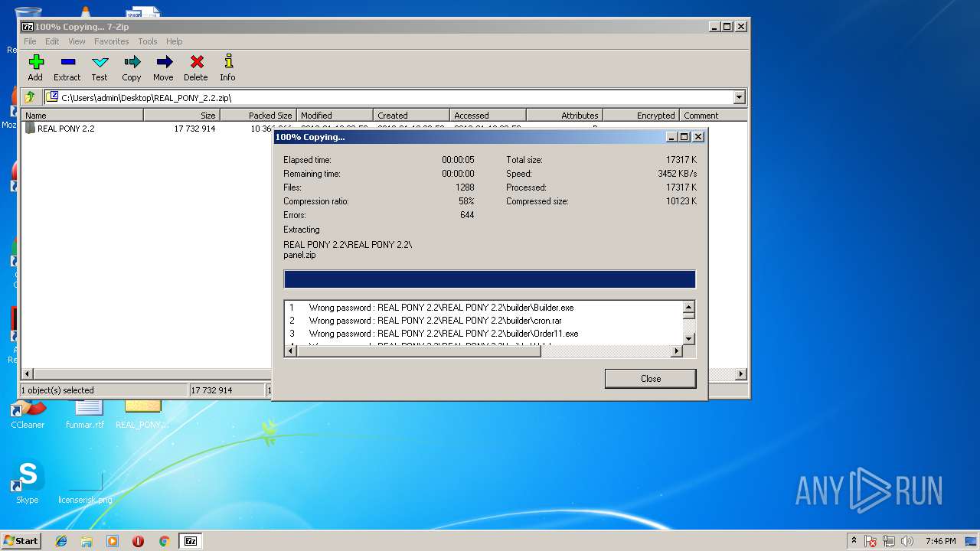Click the red Delete toolbar icon

coord(196,67)
